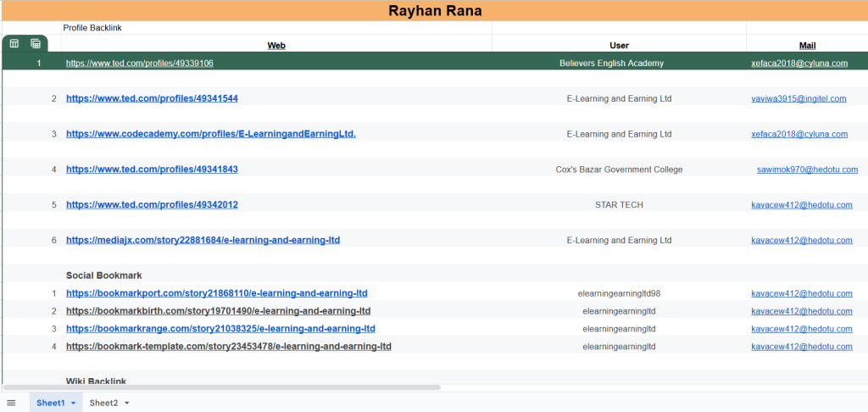This screenshot has height=412, width=868.
Task: Select elearningearningltd in the bookmarkrange row
Action: point(619,329)
